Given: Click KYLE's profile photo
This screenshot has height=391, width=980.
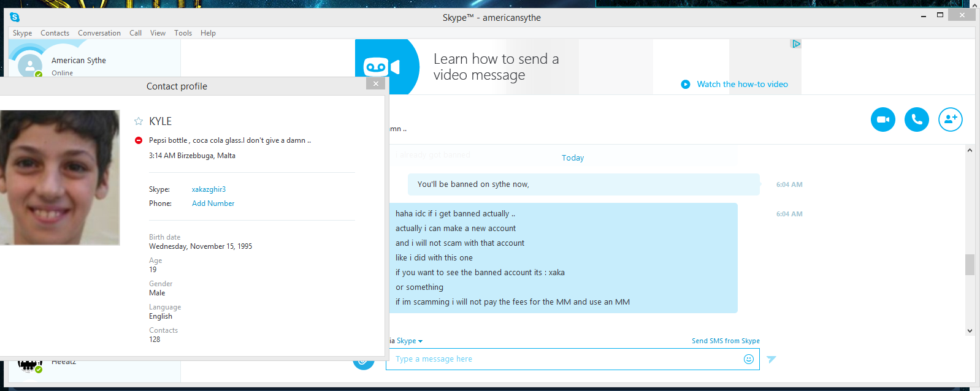Looking at the screenshot, I should tap(59, 178).
